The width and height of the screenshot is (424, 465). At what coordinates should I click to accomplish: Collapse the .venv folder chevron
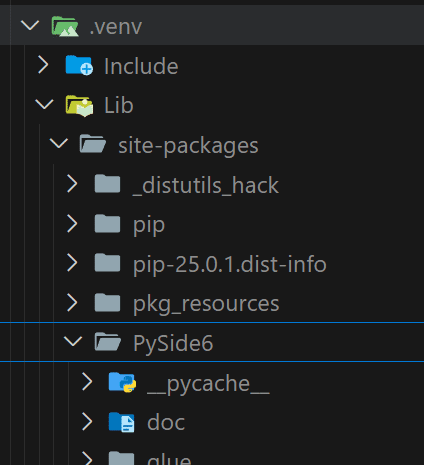click(30, 25)
